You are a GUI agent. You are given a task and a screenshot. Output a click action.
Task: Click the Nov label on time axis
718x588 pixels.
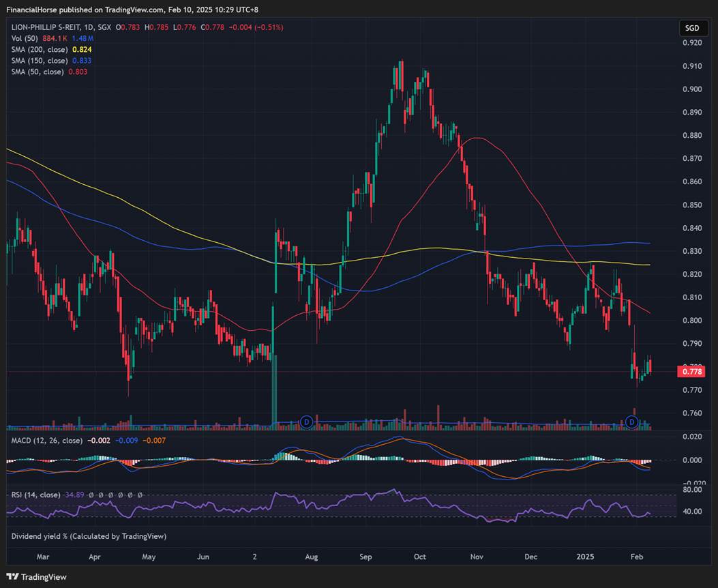pos(477,557)
